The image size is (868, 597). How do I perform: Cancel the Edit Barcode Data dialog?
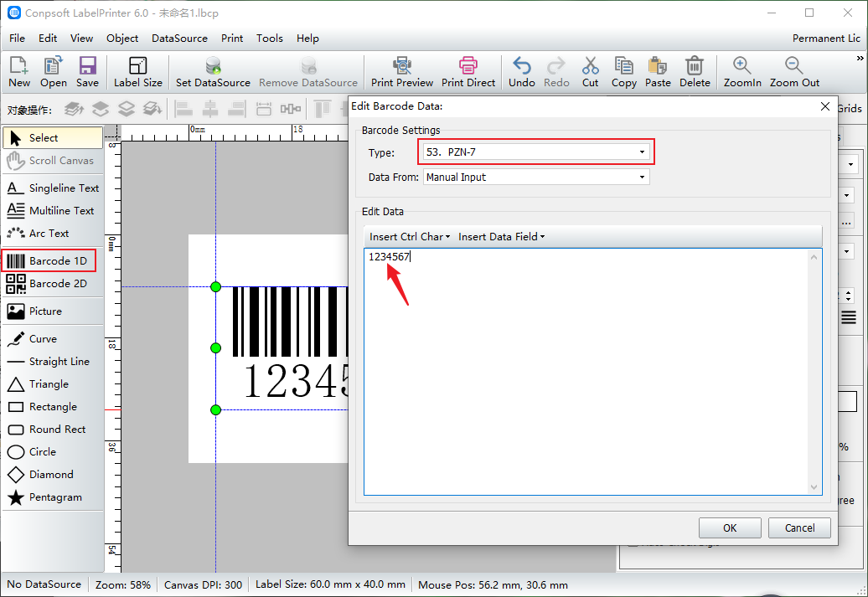pos(799,528)
